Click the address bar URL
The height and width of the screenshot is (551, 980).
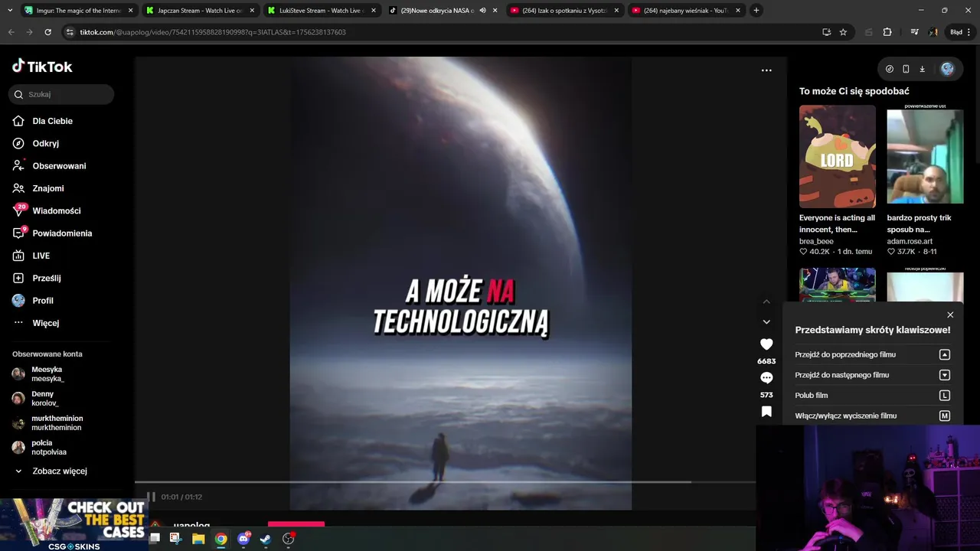tap(213, 32)
